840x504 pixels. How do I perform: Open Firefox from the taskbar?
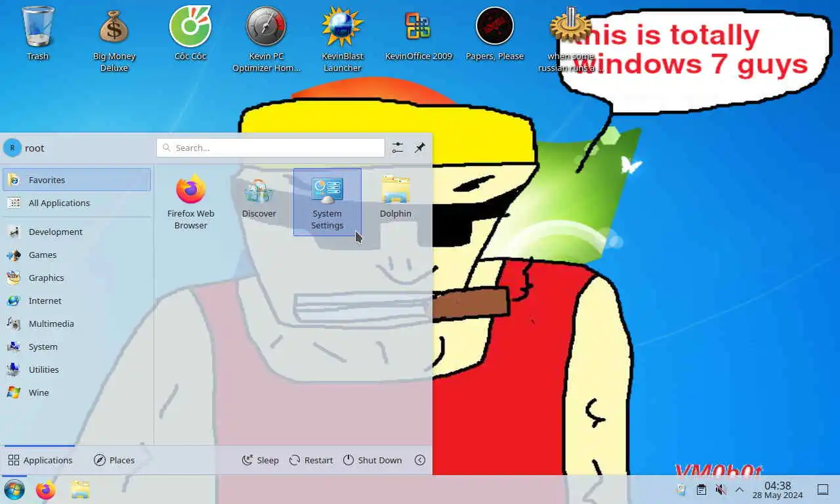pyautogui.click(x=46, y=490)
